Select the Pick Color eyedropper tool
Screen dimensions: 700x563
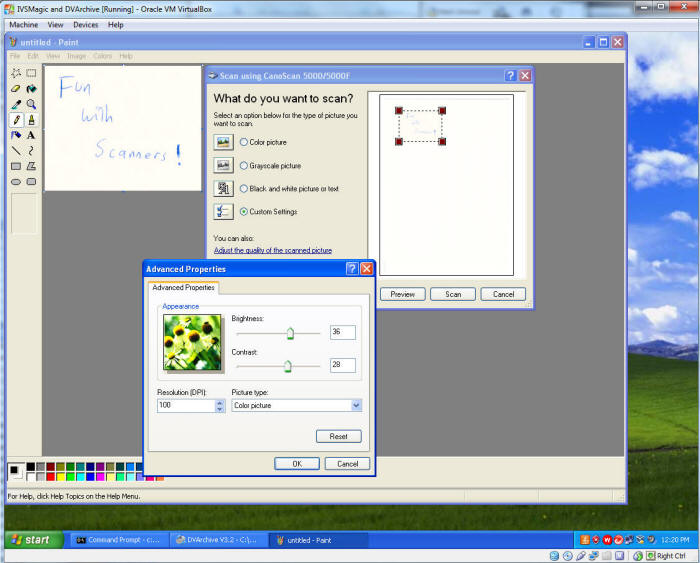16,104
